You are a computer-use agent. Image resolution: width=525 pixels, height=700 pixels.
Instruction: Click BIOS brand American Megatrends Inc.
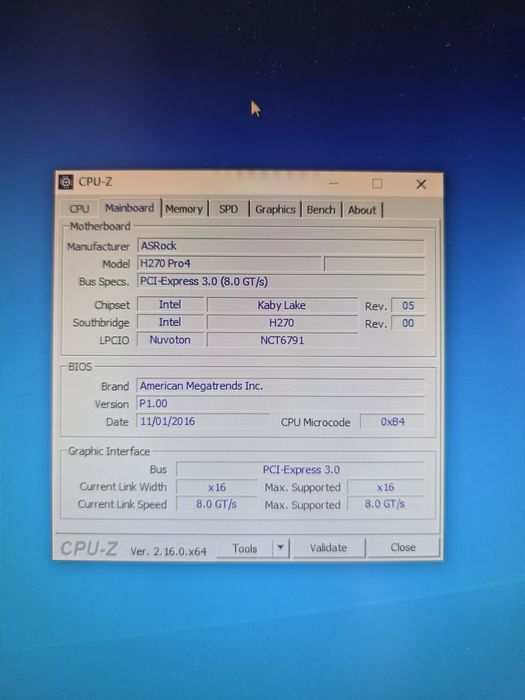(x=280, y=386)
